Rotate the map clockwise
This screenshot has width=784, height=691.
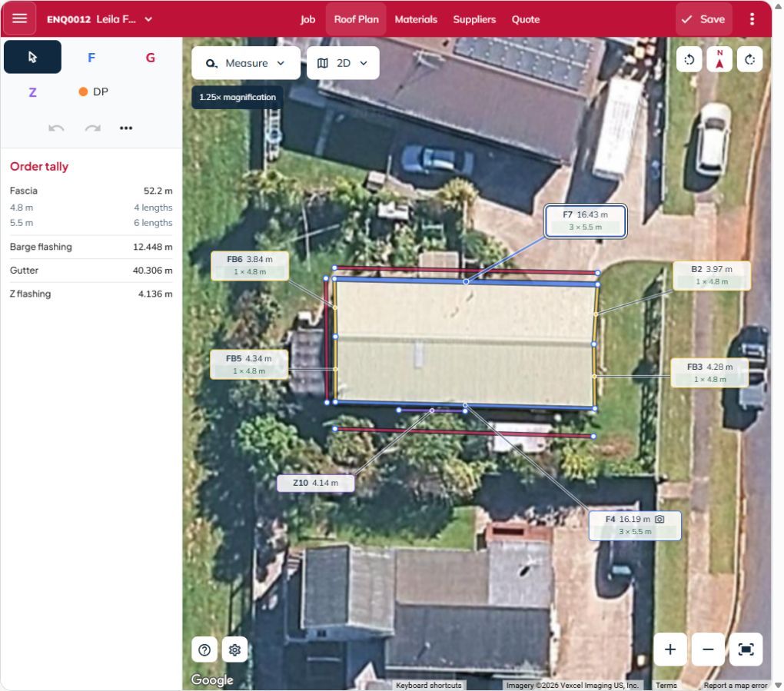click(749, 59)
